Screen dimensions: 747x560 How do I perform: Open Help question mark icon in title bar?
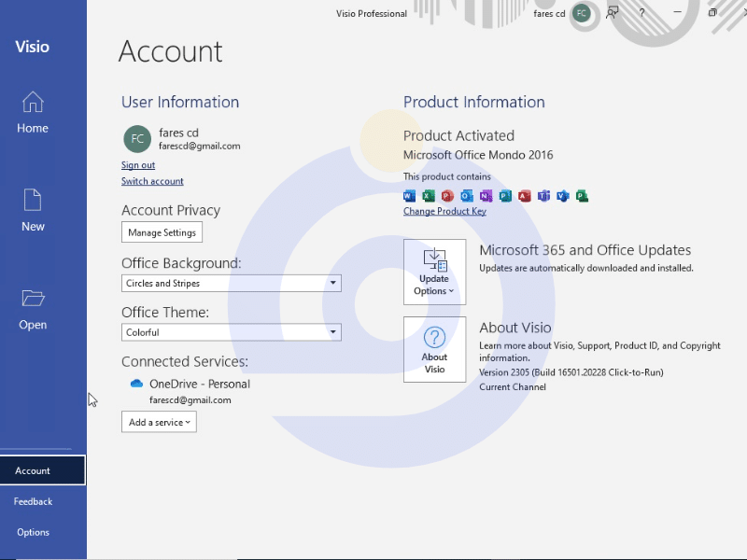pyautogui.click(x=641, y=13)
